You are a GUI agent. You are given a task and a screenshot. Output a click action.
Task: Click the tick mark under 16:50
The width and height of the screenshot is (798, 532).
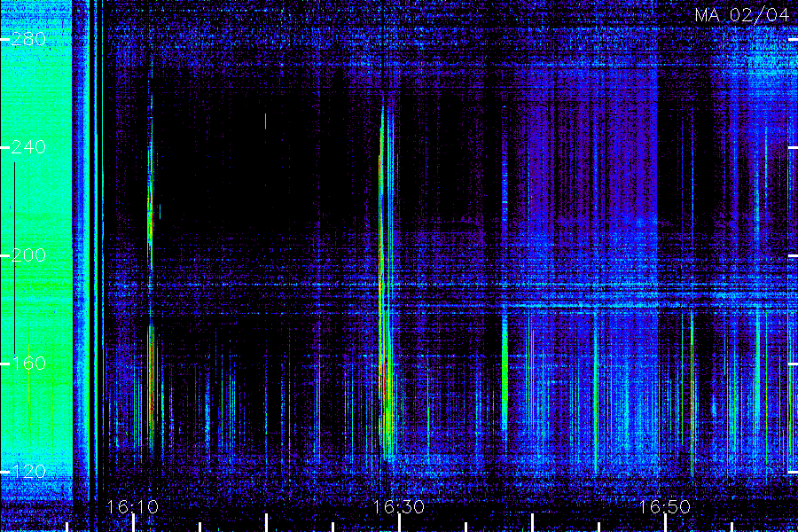tap(666, 523)
